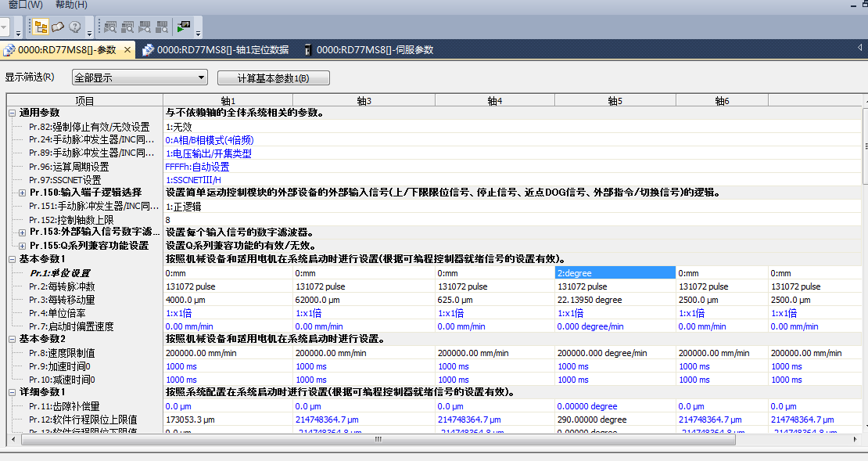Screen dimensions: 868x461
Task: Switch to the 轴1定位数据 tab
Action: pos(215,50)
